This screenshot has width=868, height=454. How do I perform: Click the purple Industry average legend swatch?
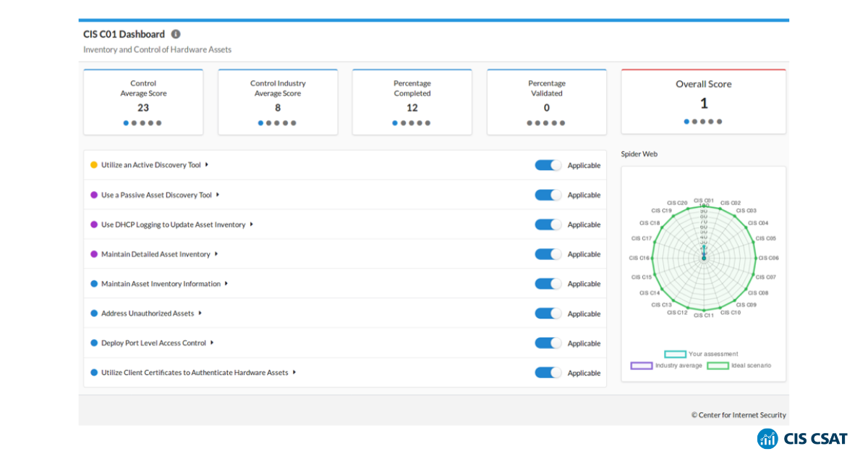click(641, 366)
